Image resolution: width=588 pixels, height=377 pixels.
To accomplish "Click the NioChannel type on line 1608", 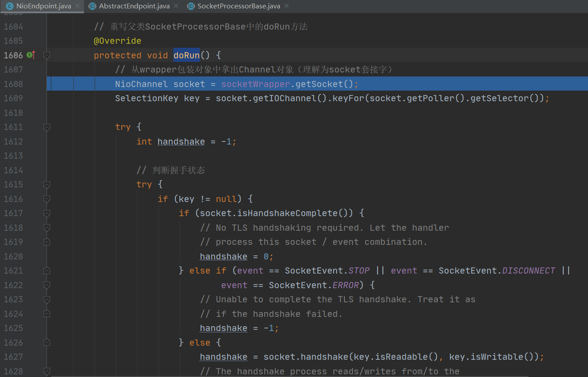I will point(141,84).
